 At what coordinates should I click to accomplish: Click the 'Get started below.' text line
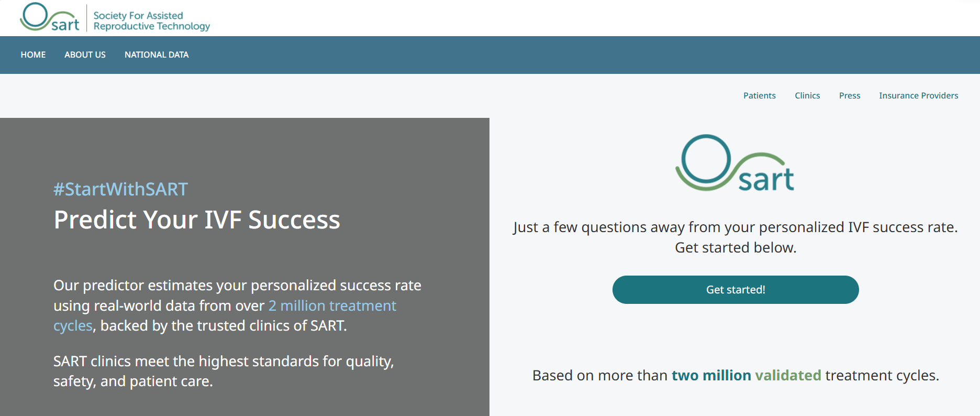click(x=735, y=248)
